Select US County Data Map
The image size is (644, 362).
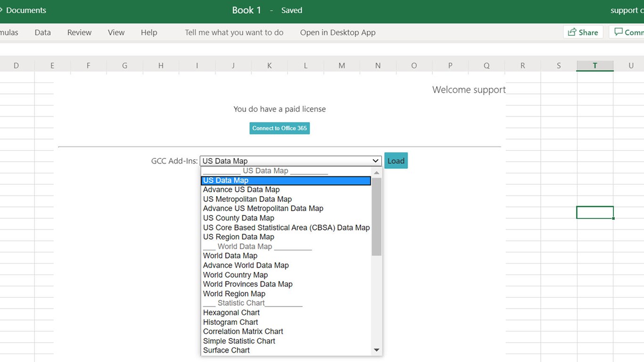286,218
